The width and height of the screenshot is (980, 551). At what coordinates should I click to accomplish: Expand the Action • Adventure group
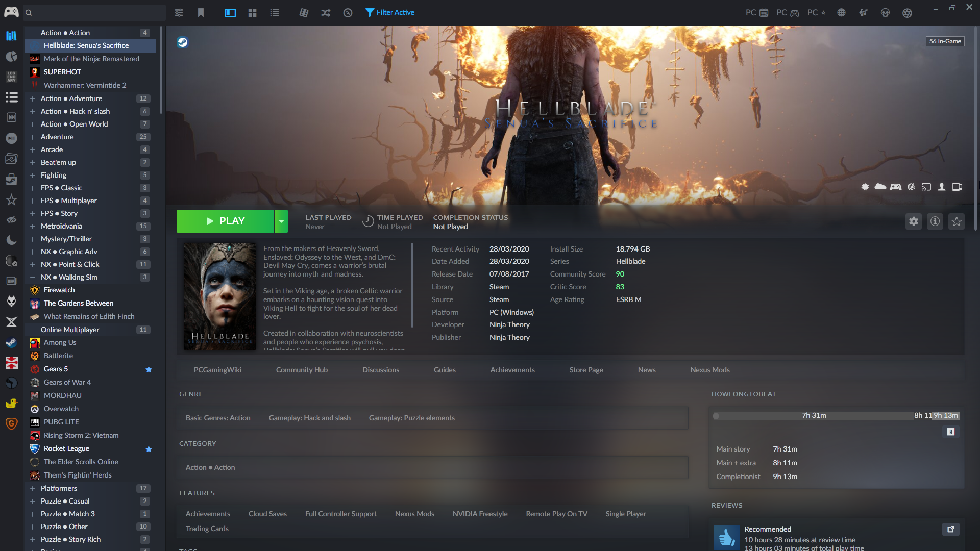(x=33, y=98)
